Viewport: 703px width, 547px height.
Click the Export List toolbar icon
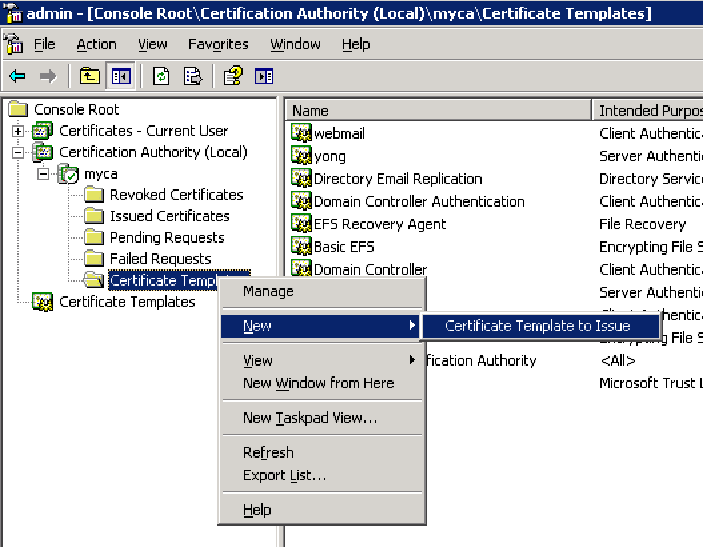pyautogui.click(x=193, y=76)
